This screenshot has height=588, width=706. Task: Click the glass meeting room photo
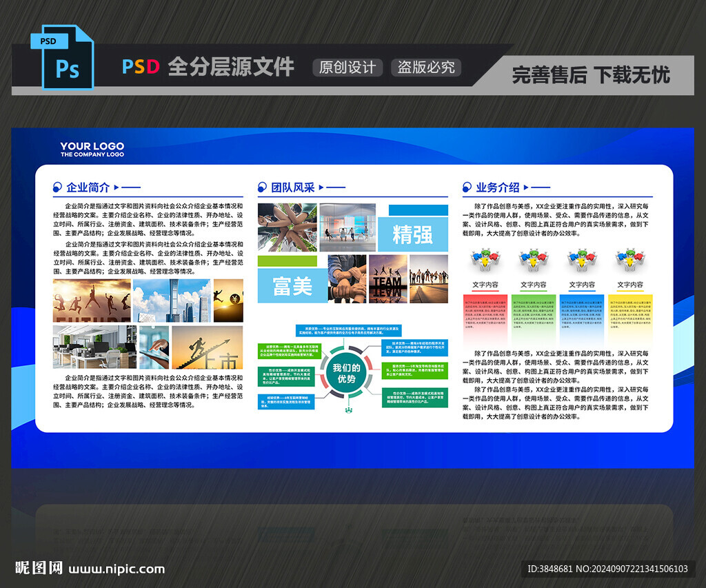(347, 227)
